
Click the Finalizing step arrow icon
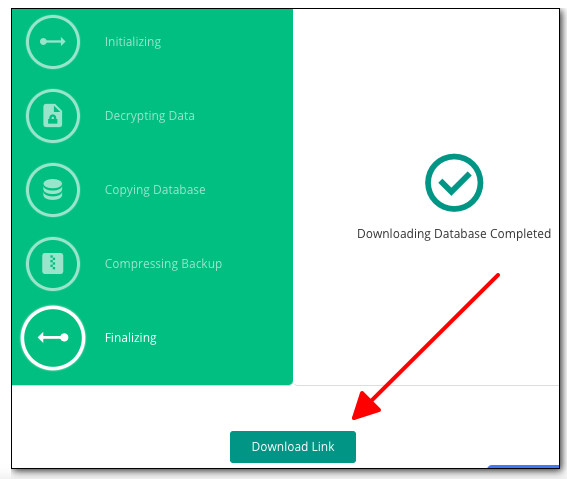(x=53, y=338)
